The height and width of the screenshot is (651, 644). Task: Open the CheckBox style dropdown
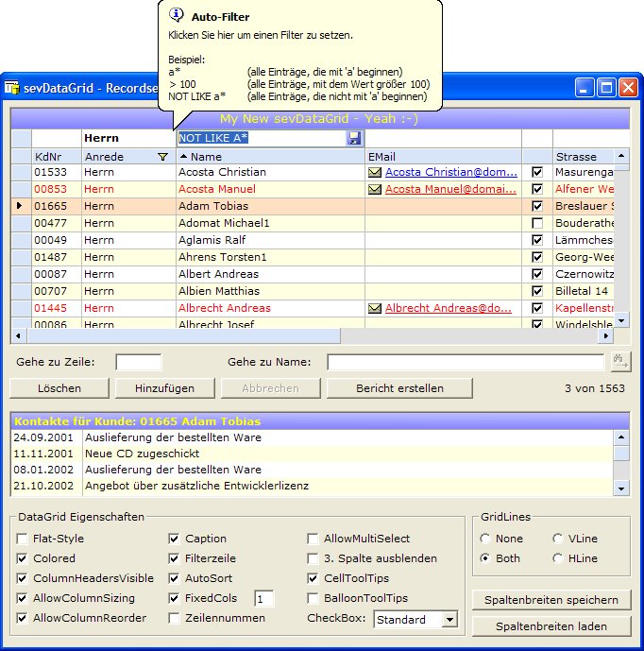(449, 620)
